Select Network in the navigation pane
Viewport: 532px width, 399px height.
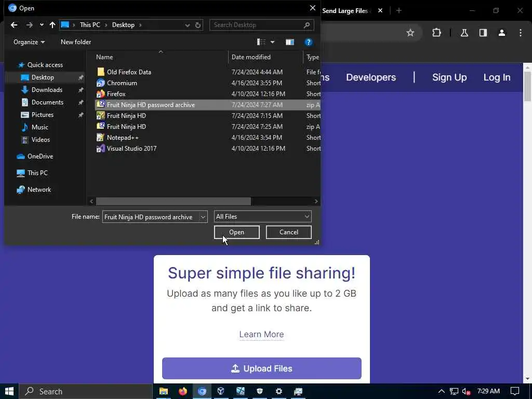coord(39,190)
